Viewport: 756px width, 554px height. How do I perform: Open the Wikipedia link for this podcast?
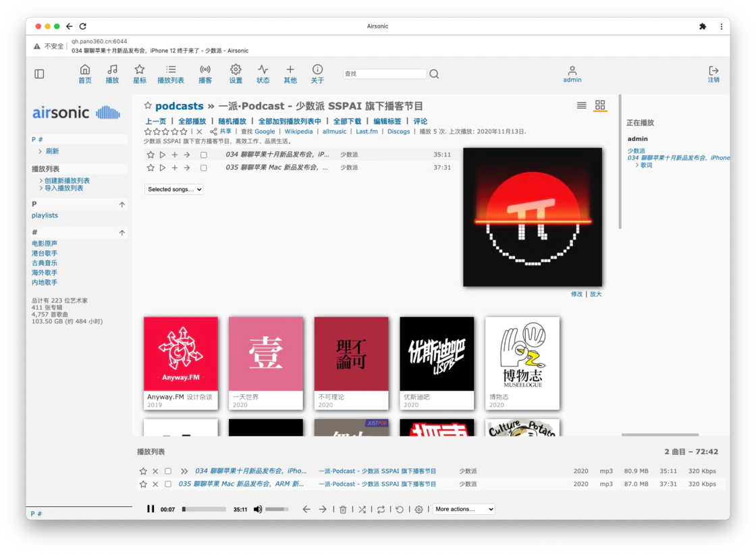coord(298,132)
